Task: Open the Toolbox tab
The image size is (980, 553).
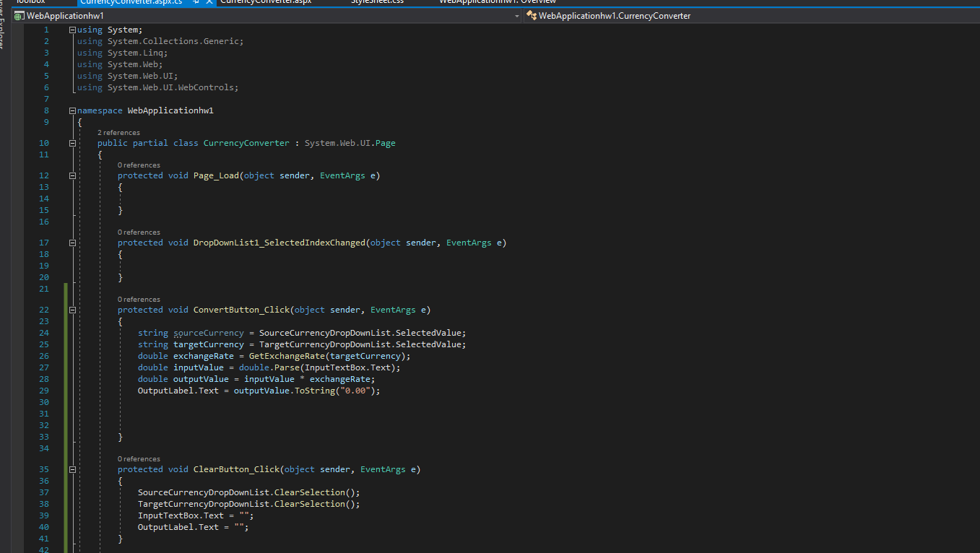Action: (x=30, y=2)
